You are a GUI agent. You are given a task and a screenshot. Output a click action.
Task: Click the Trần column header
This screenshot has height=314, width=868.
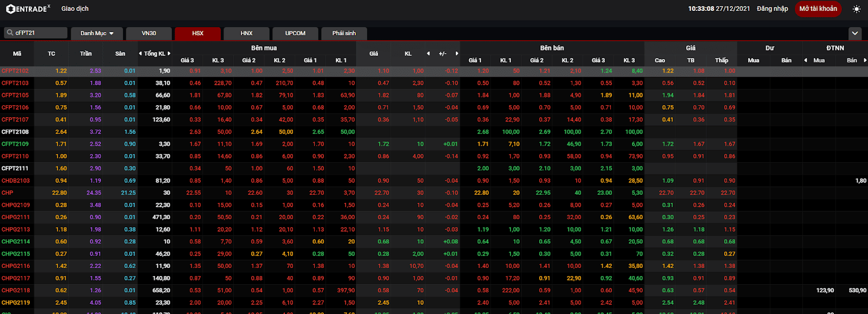(86, 54)
